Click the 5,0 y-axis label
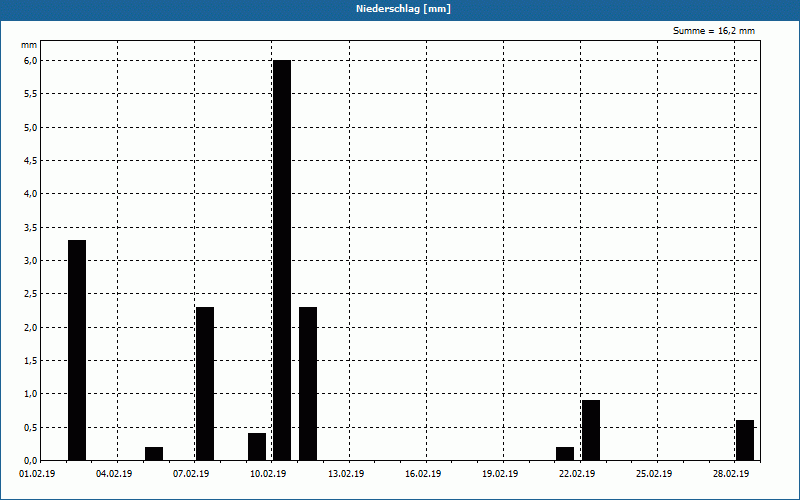800x500 pixels. coord(31,128)
